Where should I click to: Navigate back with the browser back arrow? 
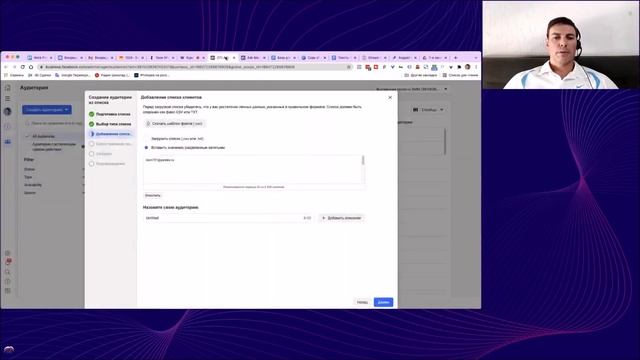click(x=6, y=67)
